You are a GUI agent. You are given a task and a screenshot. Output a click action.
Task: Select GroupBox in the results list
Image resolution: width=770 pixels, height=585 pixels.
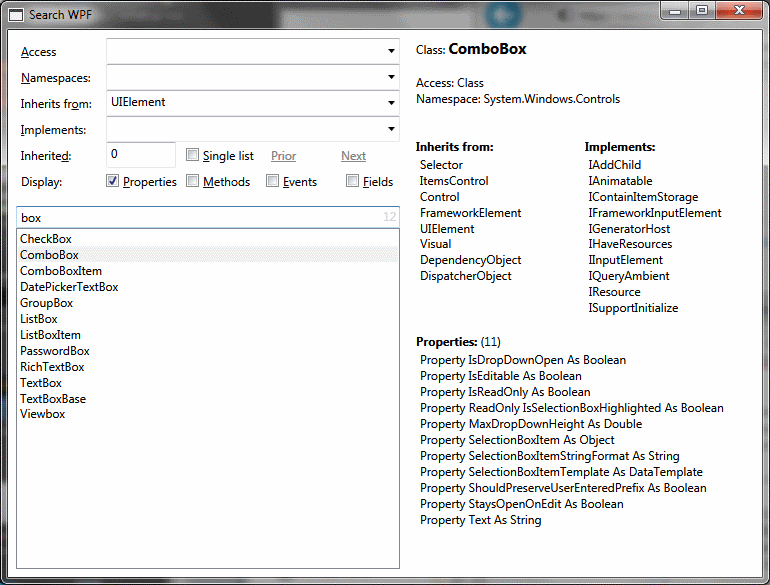pos(207,303)
